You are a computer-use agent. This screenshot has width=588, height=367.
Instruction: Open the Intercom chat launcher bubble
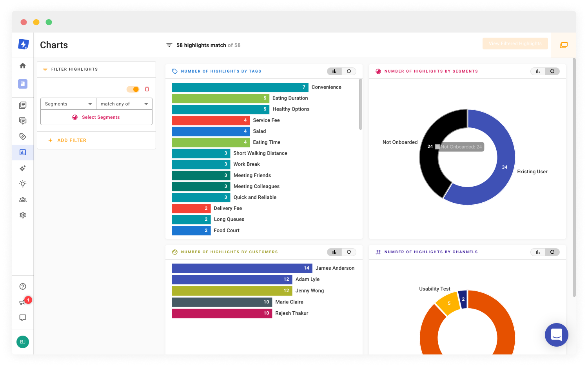[x=557, y=335]
